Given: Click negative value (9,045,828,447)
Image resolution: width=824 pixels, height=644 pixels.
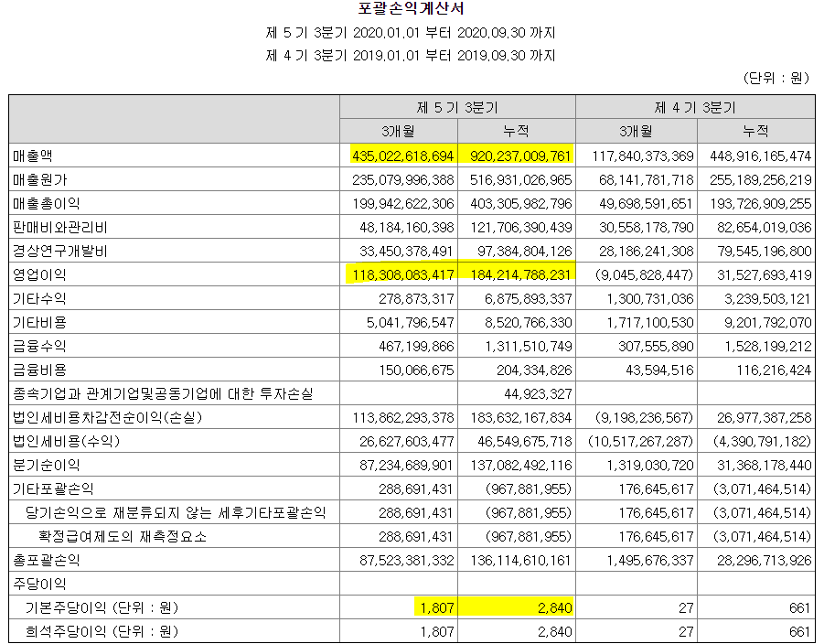Looking at the screenshot, I should [644, 274].
